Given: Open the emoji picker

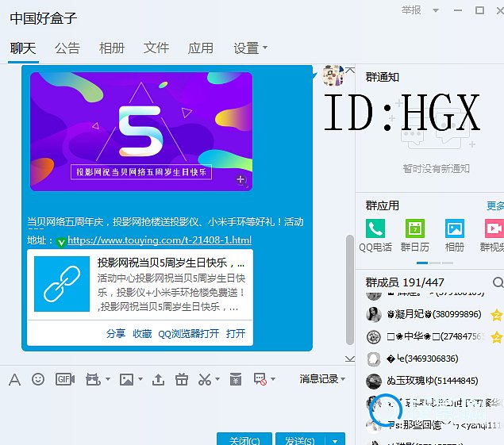Looking at the screenshot, I should click(38, 379).
